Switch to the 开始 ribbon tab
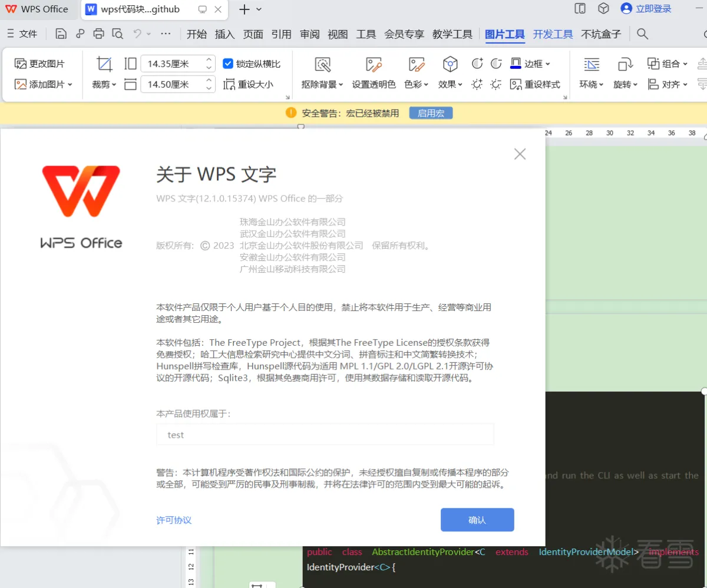 (197, 34)
